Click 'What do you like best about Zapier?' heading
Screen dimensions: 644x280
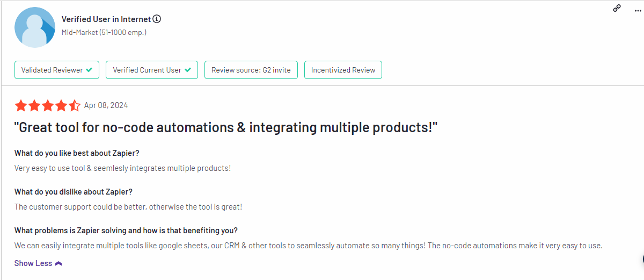click(x=77, y=153)
